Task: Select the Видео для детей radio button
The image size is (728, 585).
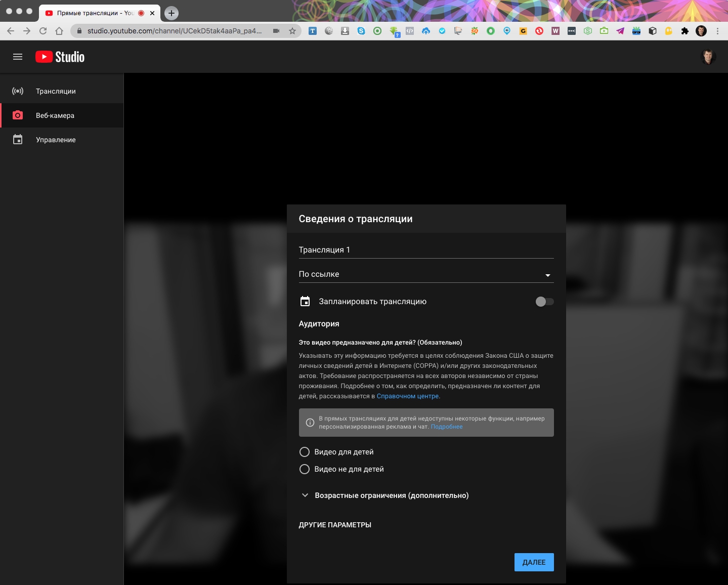Action: [x=305, y=452]
